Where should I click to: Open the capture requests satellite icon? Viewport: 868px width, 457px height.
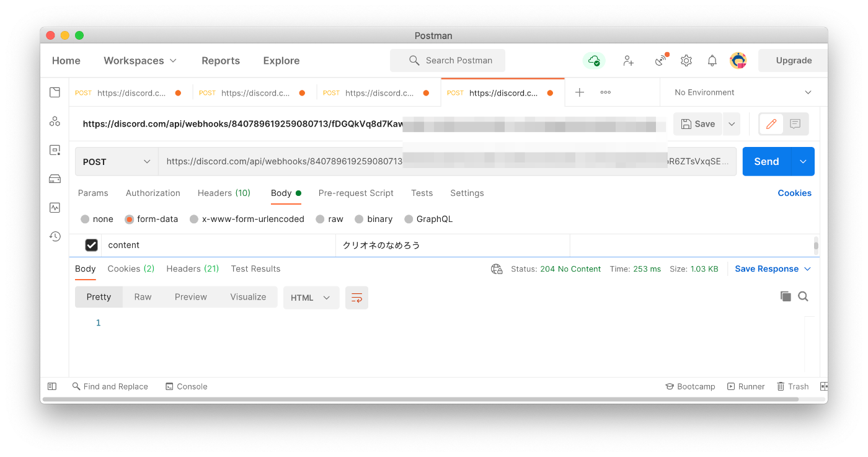pos(662,60)
